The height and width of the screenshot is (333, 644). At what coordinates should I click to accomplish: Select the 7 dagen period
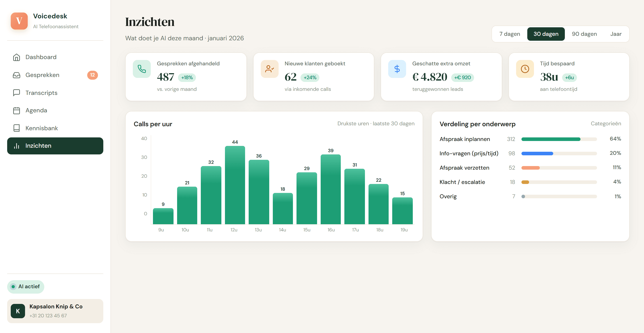[510, 34]
